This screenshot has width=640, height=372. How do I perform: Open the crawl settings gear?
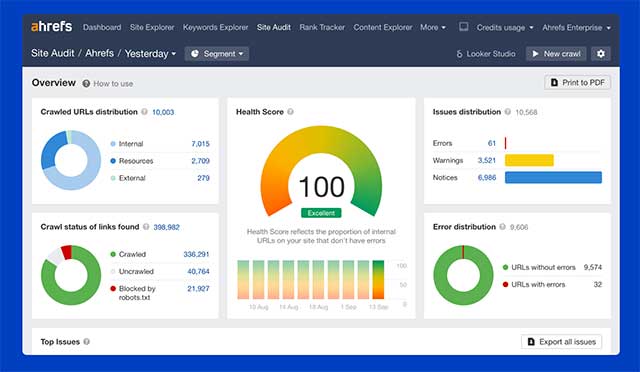click(x=600, y=54)
